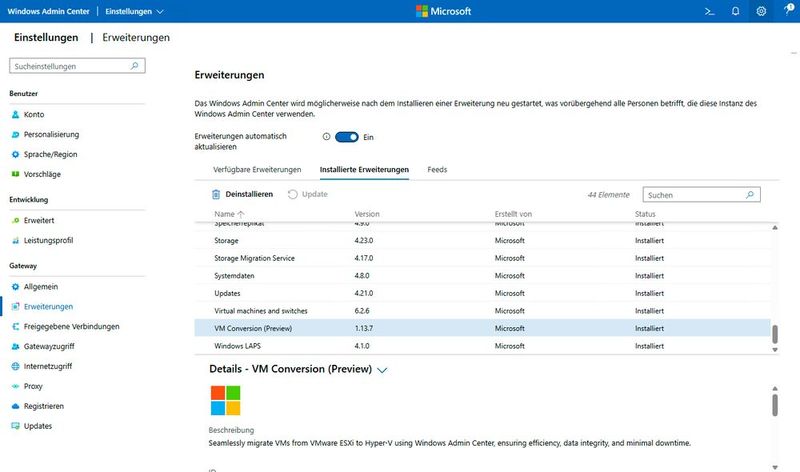
Task: Select the Windows LAPS row
Action: (482, 346)
